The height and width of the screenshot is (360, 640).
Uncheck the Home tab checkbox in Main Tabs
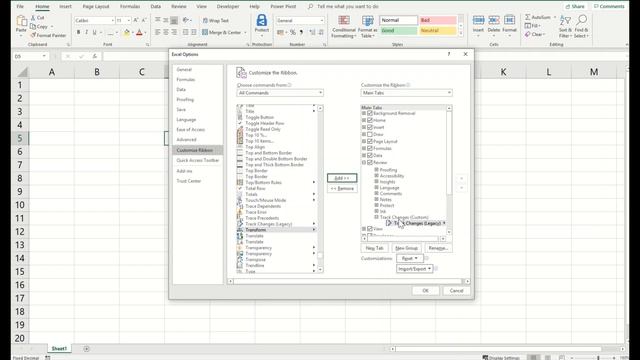370,120
